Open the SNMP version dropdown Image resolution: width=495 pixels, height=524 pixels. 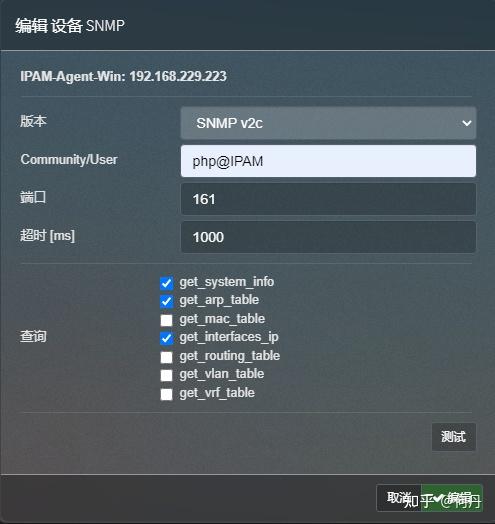pyautogui.click(x=328, y=123)
